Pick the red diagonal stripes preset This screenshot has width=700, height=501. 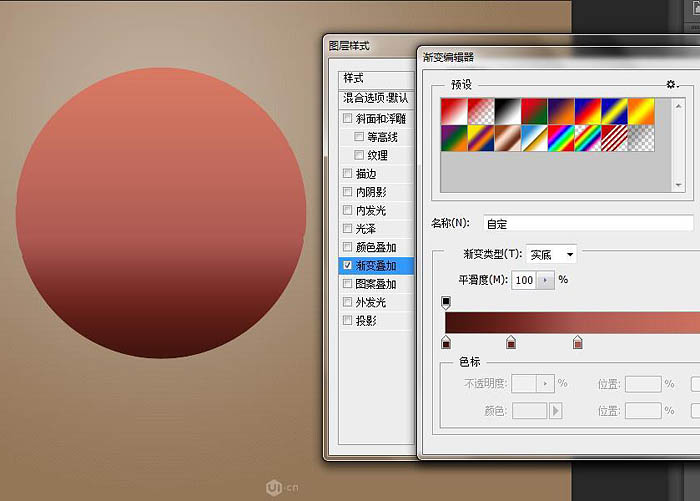[614, 136]
